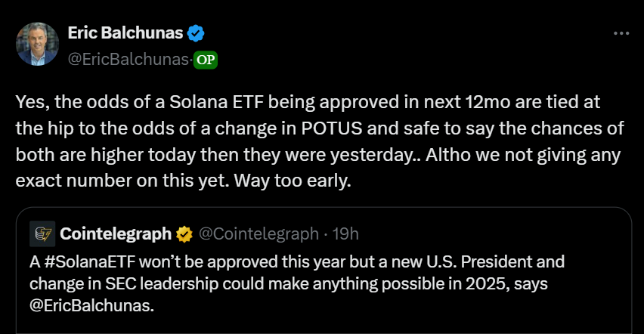The image size is (644, 334).
Task: Open the three-dot more options menu
Action: pyautogui.click(x=621, y=33)
